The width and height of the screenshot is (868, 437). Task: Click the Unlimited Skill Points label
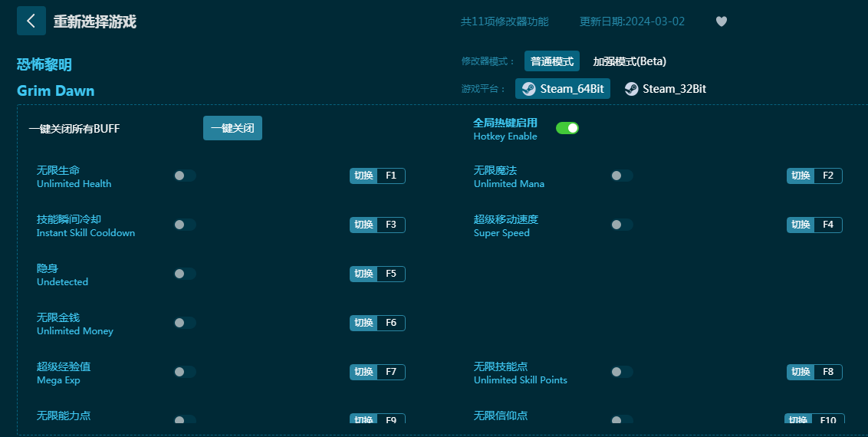coord(521,380)
